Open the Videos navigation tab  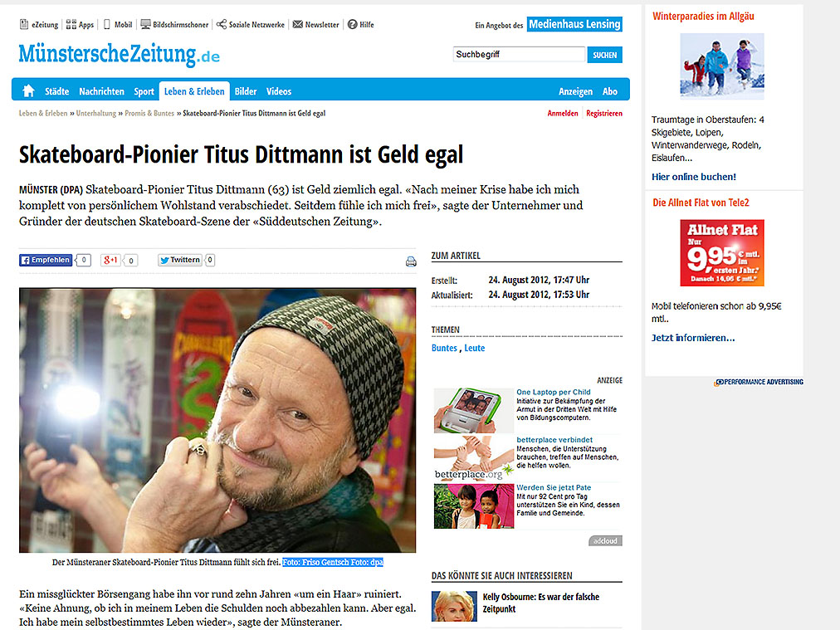point(279,91)
